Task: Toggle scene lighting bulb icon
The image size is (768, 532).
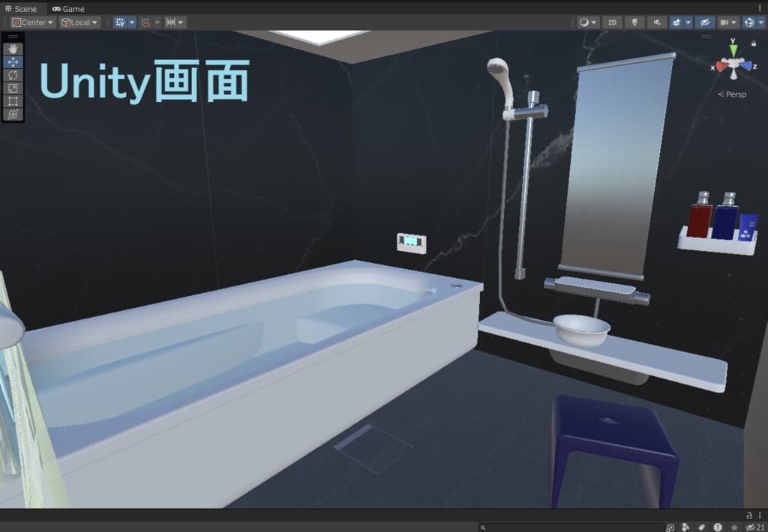Action: (x=634, y=22)
